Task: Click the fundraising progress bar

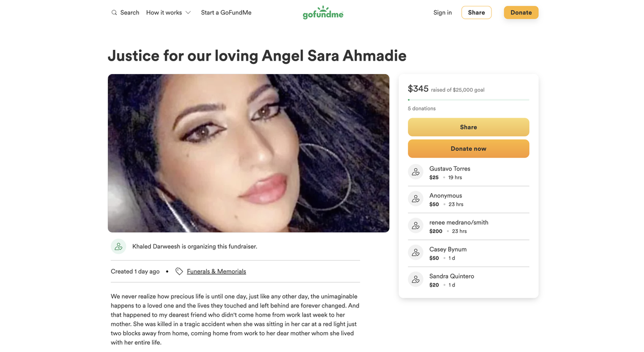Action: (469, 100)
